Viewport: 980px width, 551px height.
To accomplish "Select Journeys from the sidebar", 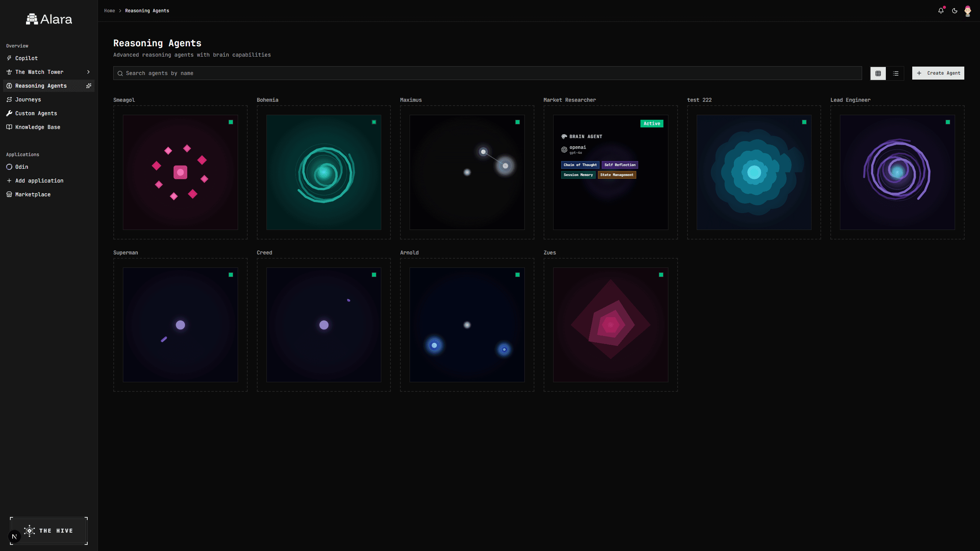I will coord(28,99).
